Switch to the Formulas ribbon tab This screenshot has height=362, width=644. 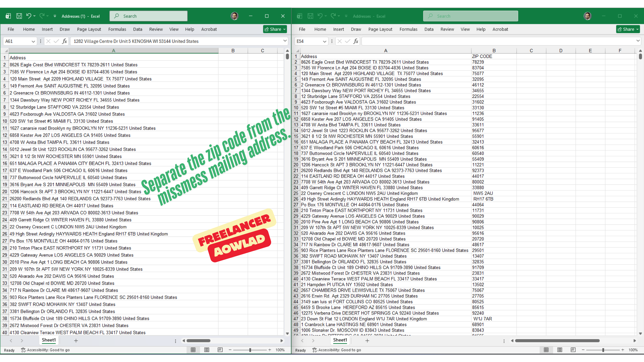point(117,29)
